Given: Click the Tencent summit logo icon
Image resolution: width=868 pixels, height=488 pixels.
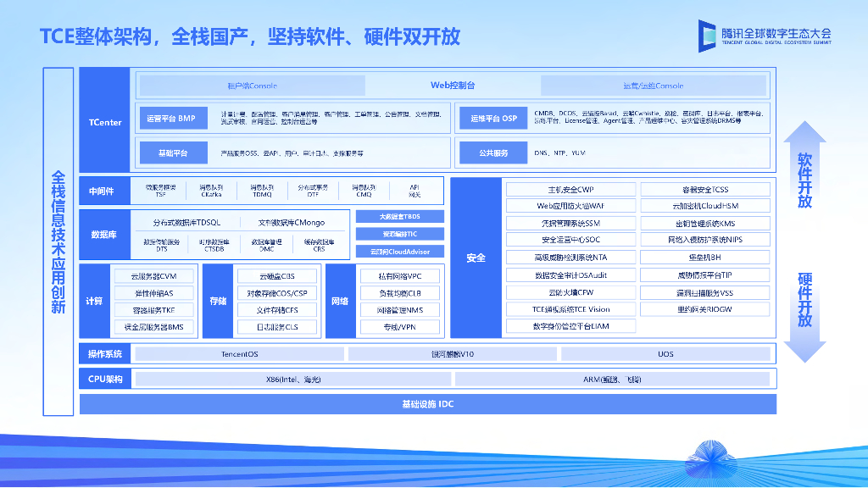Looking at the screenshot, I should click(x=708, y=35).
